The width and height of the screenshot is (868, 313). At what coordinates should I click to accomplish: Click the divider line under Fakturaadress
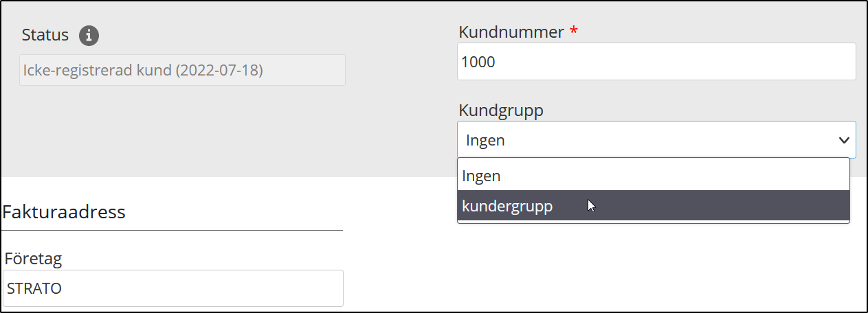tap(172, 230)
